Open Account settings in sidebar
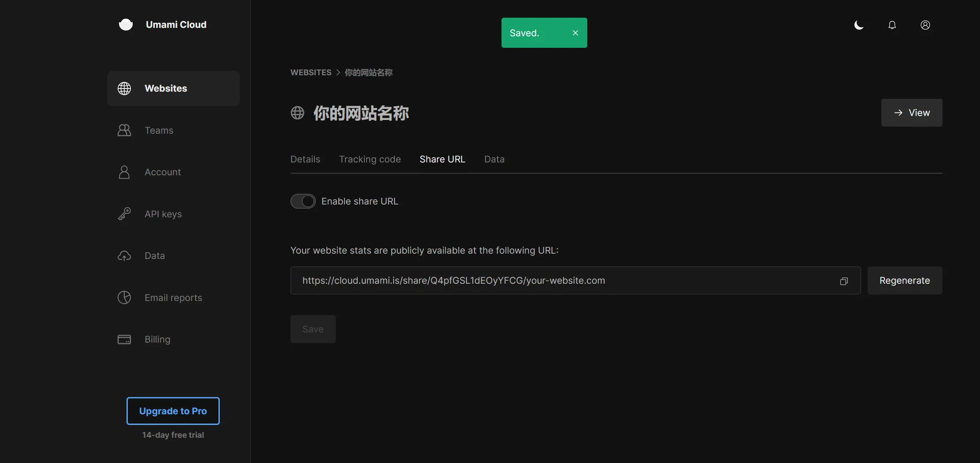This screenshot has width=980, height=463. 162,172
